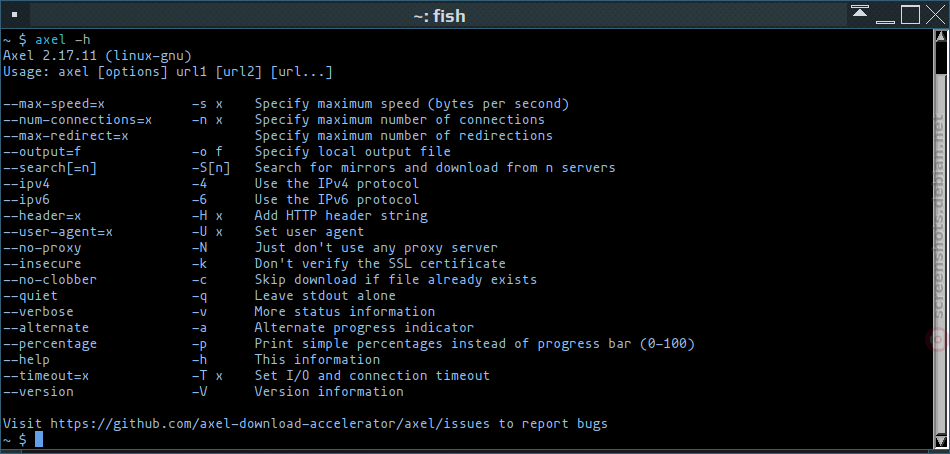Viewport: 950px width, 454px height.
Task: Click the '~: fish' window title
Action: pos(439,15)
